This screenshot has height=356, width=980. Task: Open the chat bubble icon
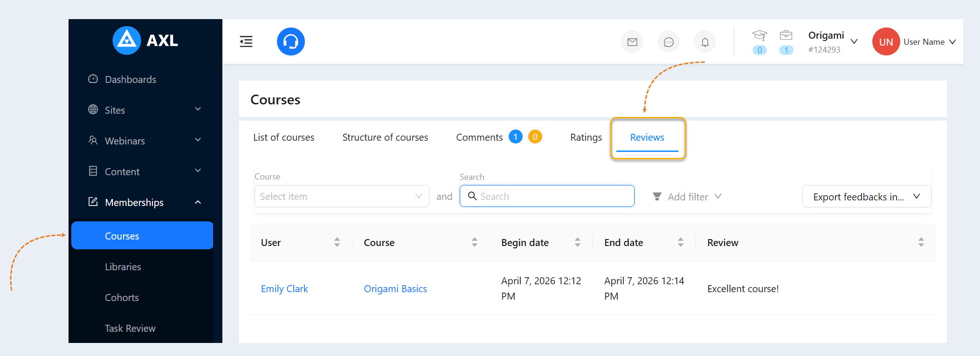click(669, 42)
